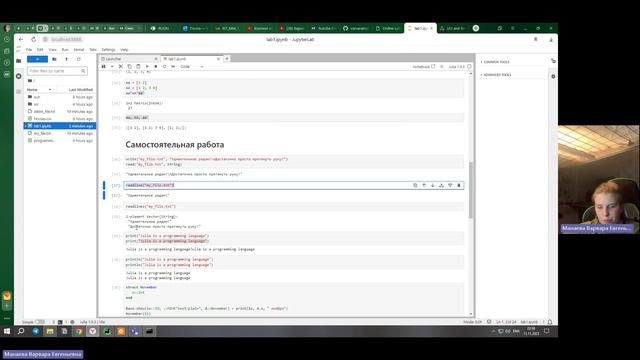Open Running Terminals and Kernels sidebar tab
The width and height of the screenshot is (640, 360).
point(18,76)
